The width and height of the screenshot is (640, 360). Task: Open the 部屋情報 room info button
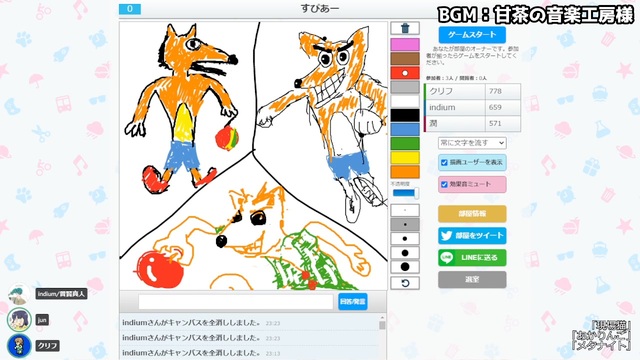coord(472,213)
